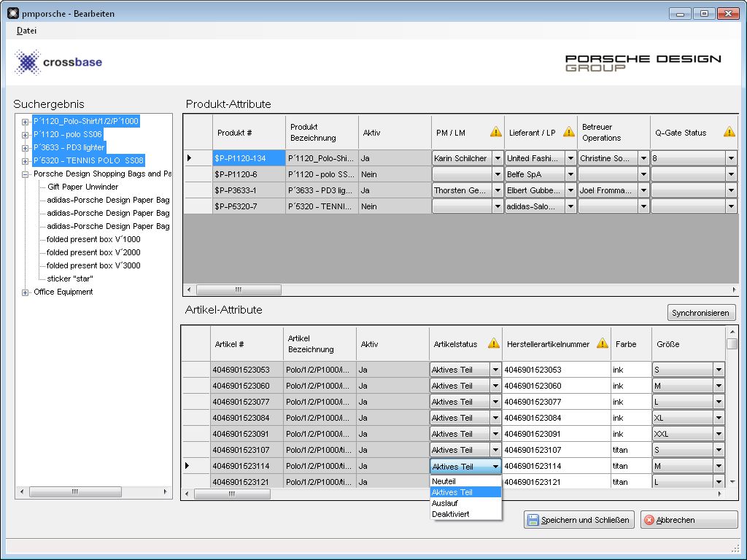Click the $P-P3633-1 product cell

pyautogui.click(x=249, y=190)
